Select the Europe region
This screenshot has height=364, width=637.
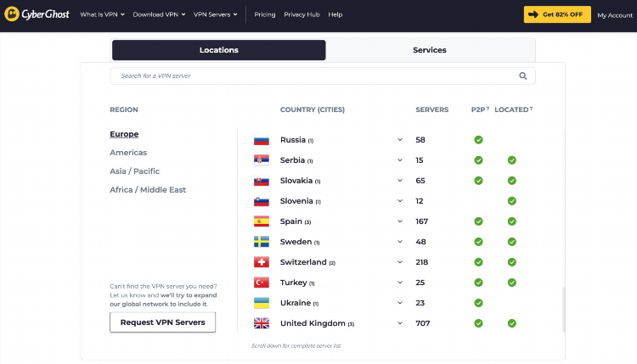[124, 134]
